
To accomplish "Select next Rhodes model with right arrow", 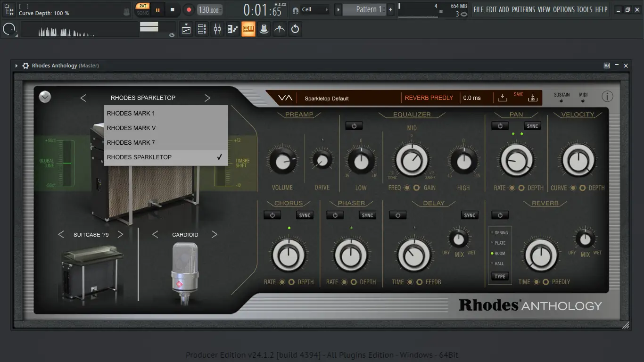I will [207, 98].
